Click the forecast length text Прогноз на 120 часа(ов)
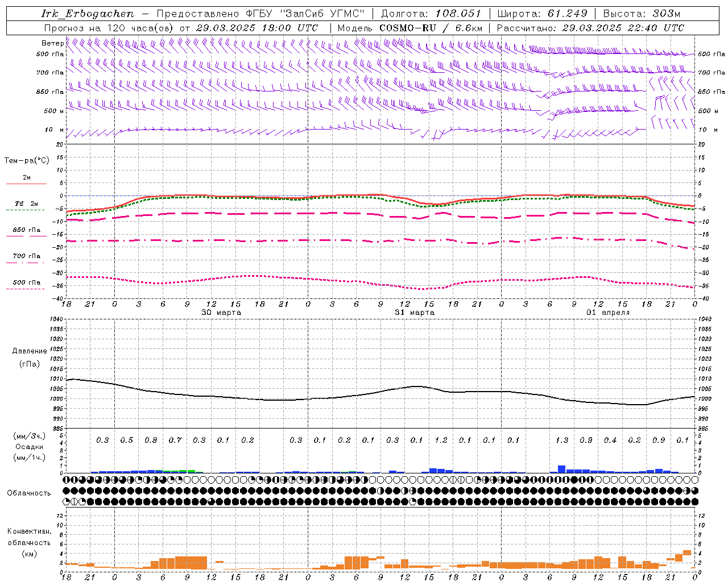Image resolution: width=728 pixels, height=582 pixels. coord(110,28)
